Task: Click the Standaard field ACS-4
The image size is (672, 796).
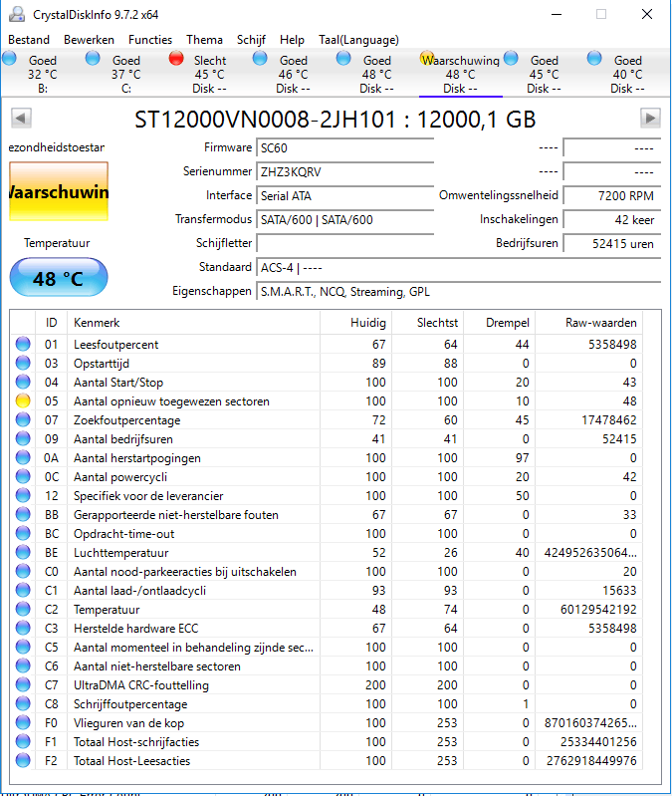Action: point(459,268)
